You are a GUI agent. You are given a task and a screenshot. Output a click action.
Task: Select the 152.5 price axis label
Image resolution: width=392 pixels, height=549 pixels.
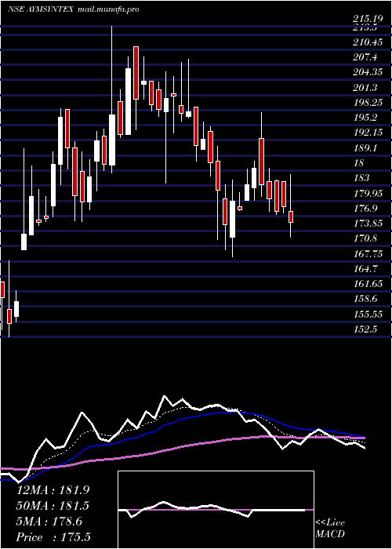coord(365,329)
